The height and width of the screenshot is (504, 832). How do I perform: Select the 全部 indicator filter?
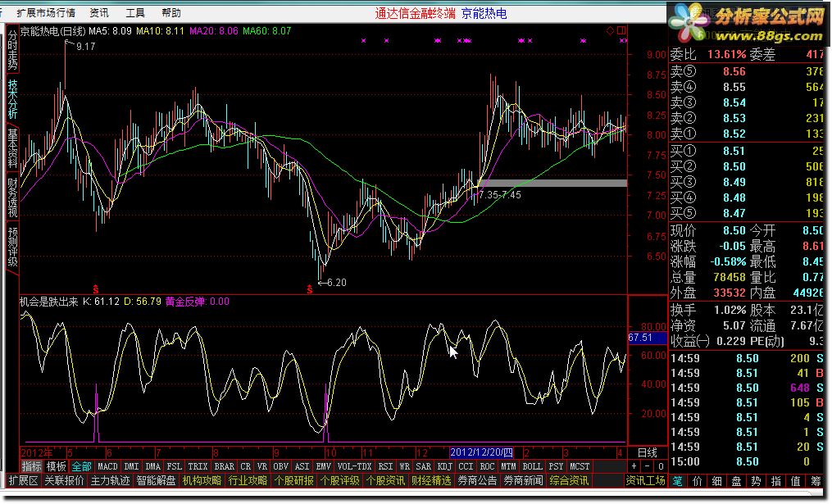[x=82, y=466]
